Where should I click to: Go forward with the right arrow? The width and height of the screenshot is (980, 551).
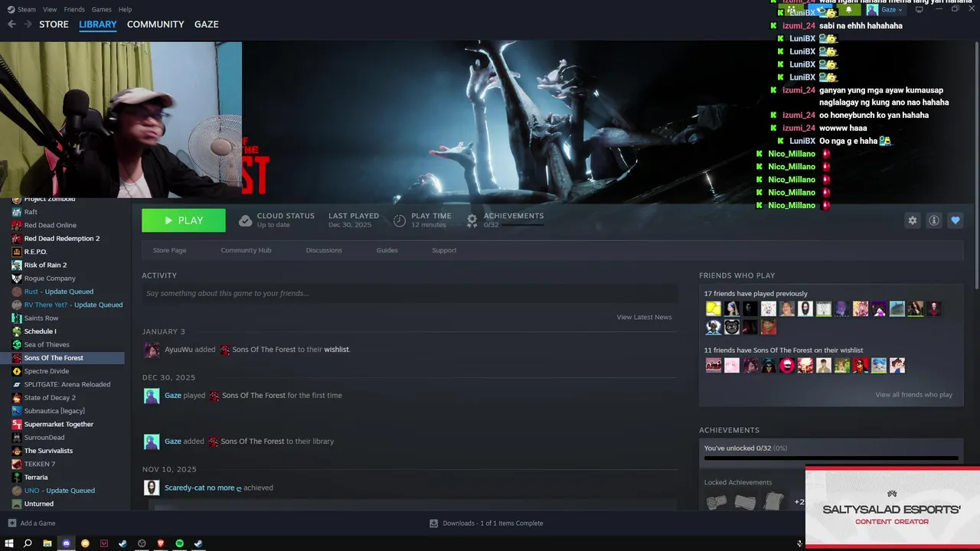tap(28, 24)
